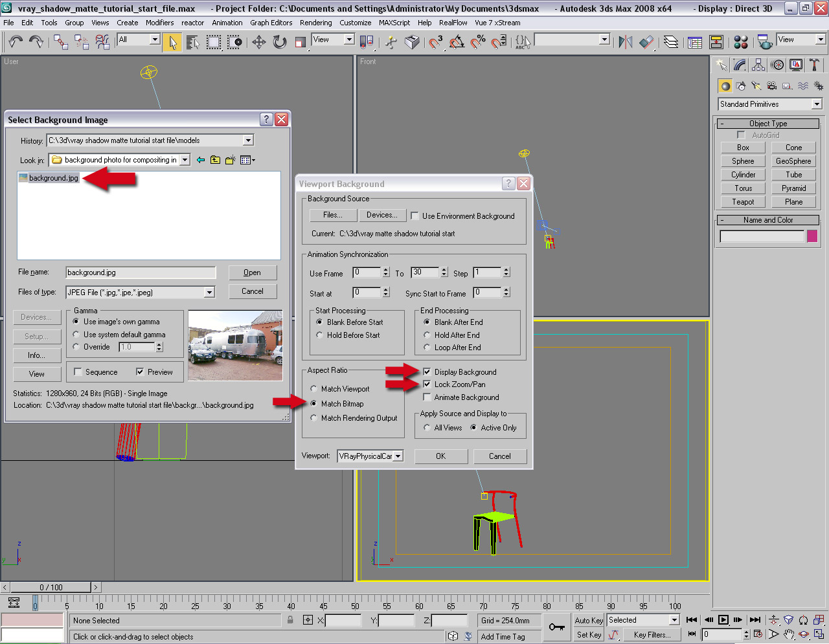The height and width of the screenshot is (644, 829).
Task: Select the Select and Rotate tool
Action: (278, 41)
